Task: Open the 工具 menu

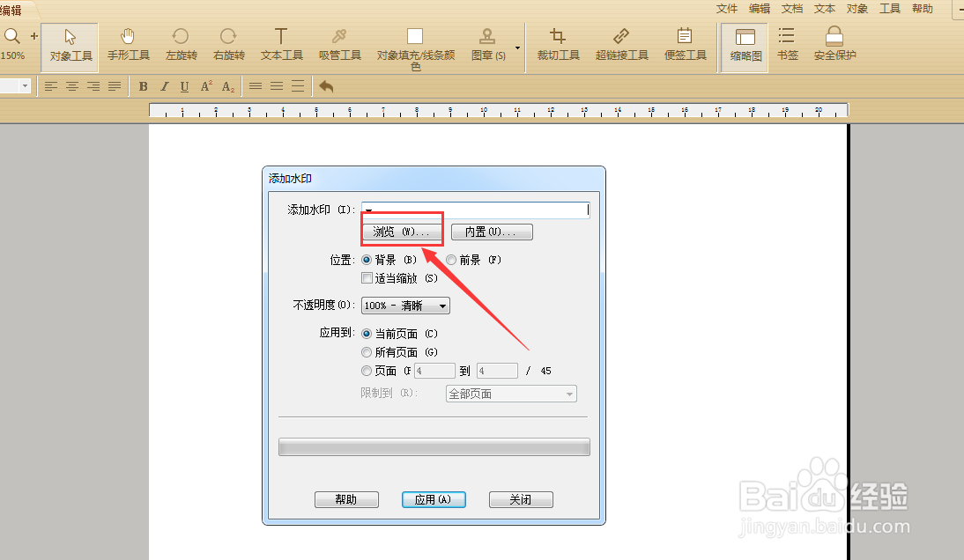Action: tap(890, 9)
